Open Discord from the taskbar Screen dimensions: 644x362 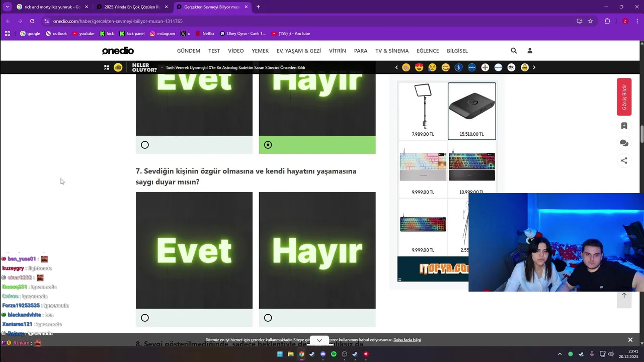(x=323, y=354)
